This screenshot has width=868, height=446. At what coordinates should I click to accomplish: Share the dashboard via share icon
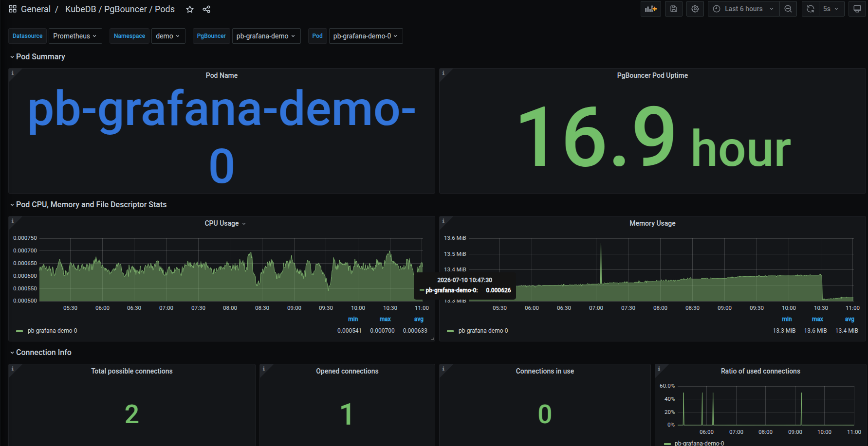(x=206, y=9)
